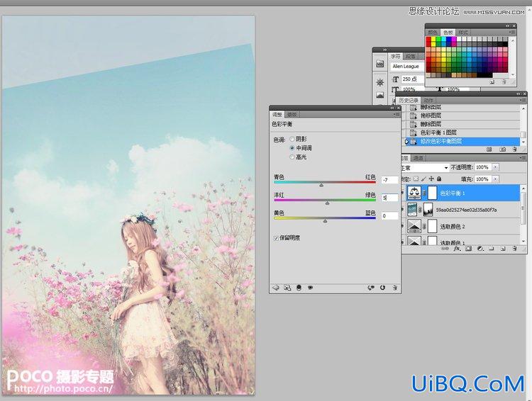
Task: Collapse the Adjustments panel with the double arrows
Action: click(x=392, y=108)
